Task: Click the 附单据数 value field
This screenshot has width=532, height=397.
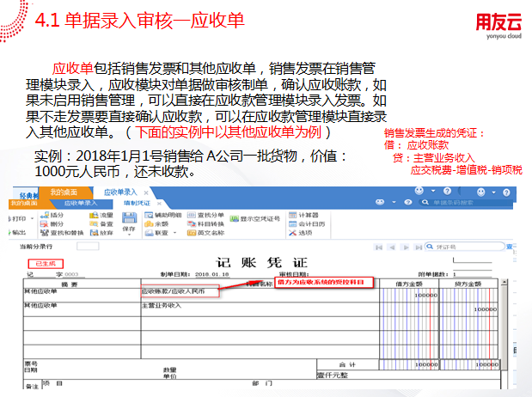Action: [x=473, y=274]
